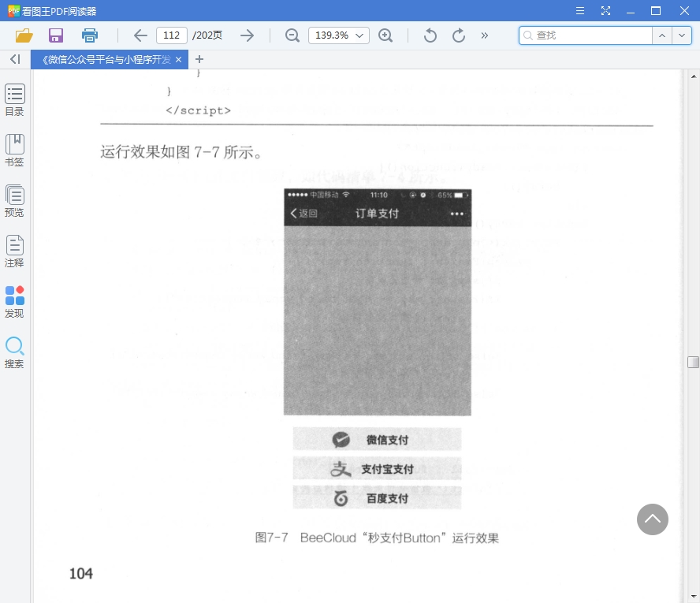Click the text 运行效果如图 7-7 所示
This screenshot has width=700, height=603.
click(181, 152)
